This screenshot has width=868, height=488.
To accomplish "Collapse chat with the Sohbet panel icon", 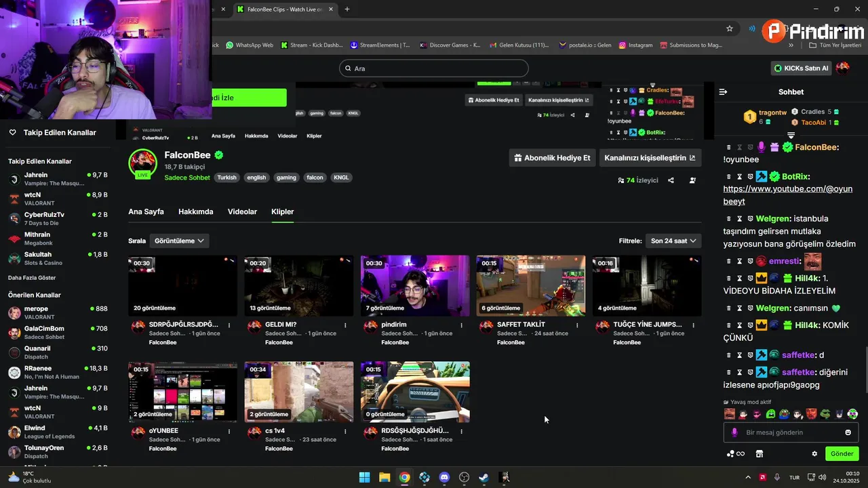I will [723, 91].
